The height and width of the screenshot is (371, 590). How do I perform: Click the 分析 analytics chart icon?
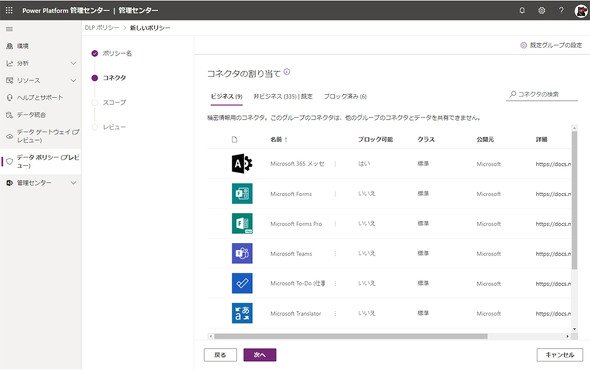pos(9,63)
